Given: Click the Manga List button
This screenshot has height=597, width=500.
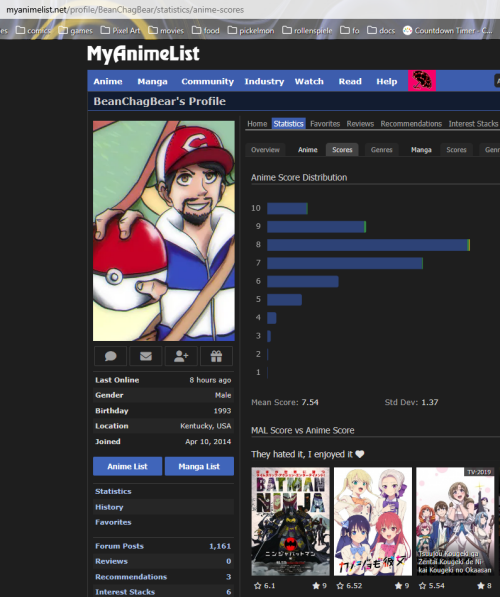Looking at the screenshot, I should click(199, 466).
